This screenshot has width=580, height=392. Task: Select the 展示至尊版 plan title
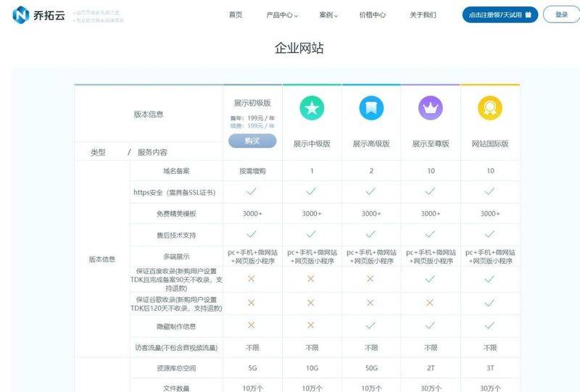[431, 143]
